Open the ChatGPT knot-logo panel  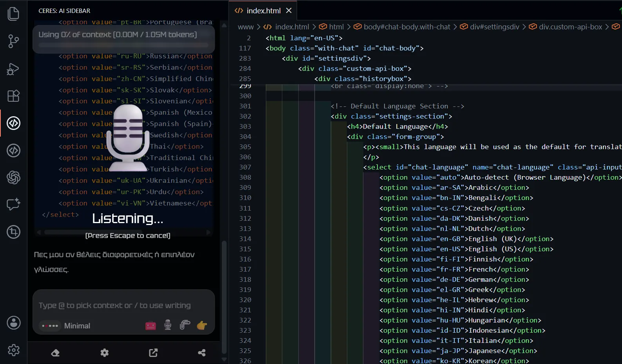[x=14, y=178]
